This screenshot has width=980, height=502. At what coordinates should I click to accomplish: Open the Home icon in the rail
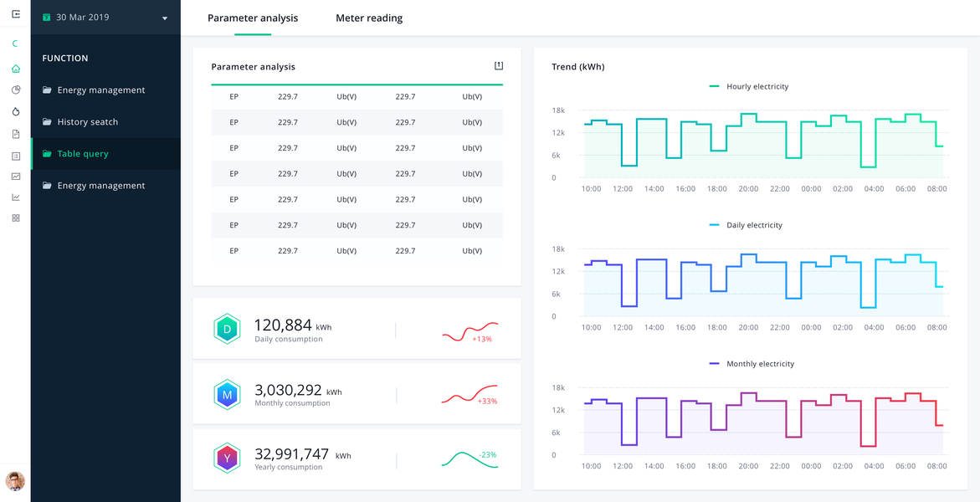(16, 69)
